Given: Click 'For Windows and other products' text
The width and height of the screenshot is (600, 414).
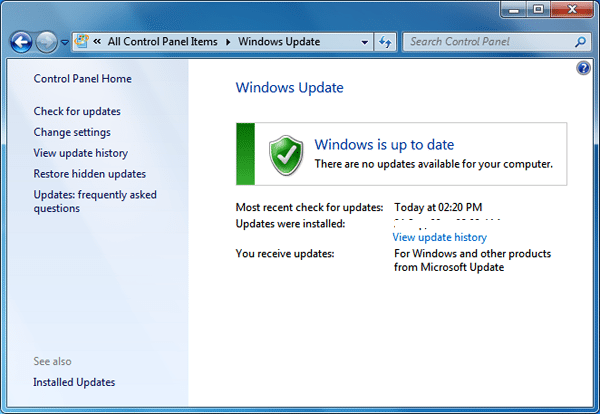Looking at the screenshot, I should click(473, 254).
